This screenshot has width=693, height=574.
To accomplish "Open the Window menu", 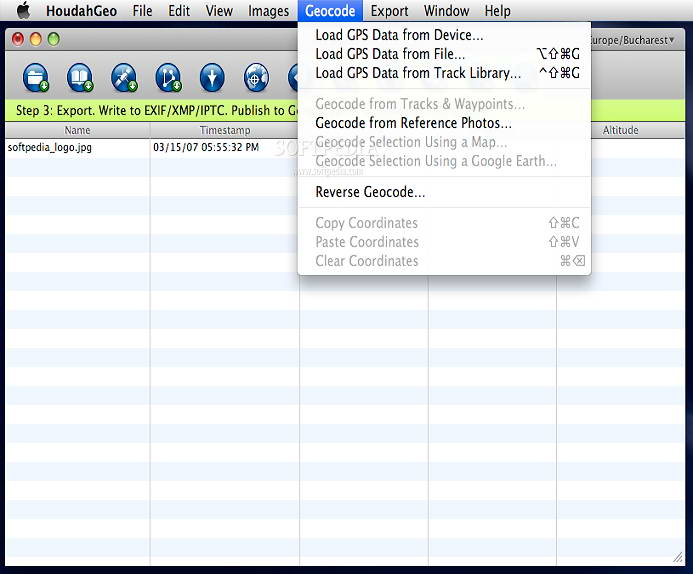I will click(446, 11).
